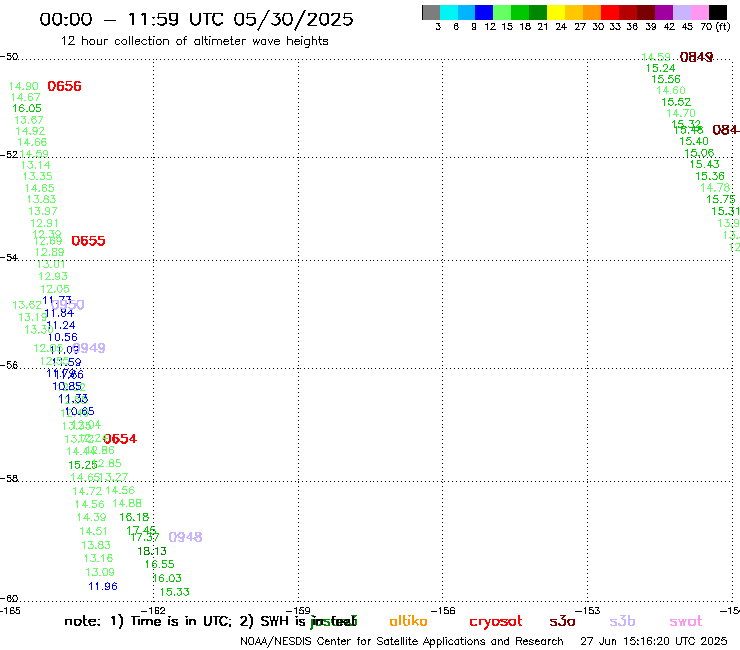Click the timestamp '27 Jun 15:16:20 UTC 2025'

[x=654, y=642]
